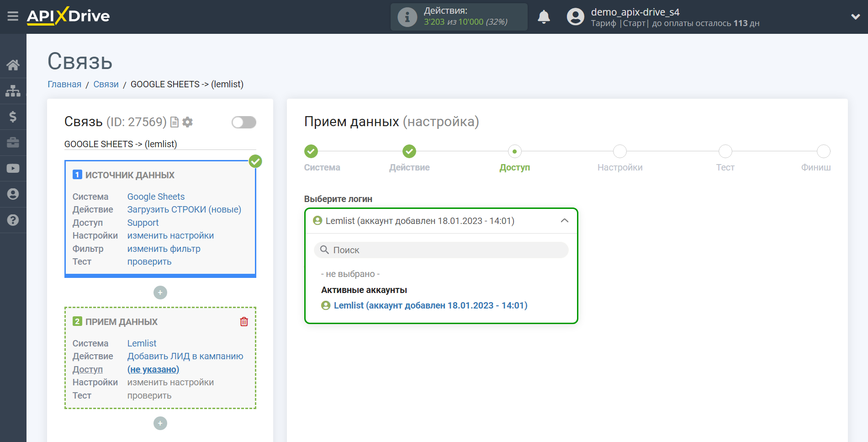Screen dimensions: 868x442
Task: Open help question mark icon
Action: point(13,220)
